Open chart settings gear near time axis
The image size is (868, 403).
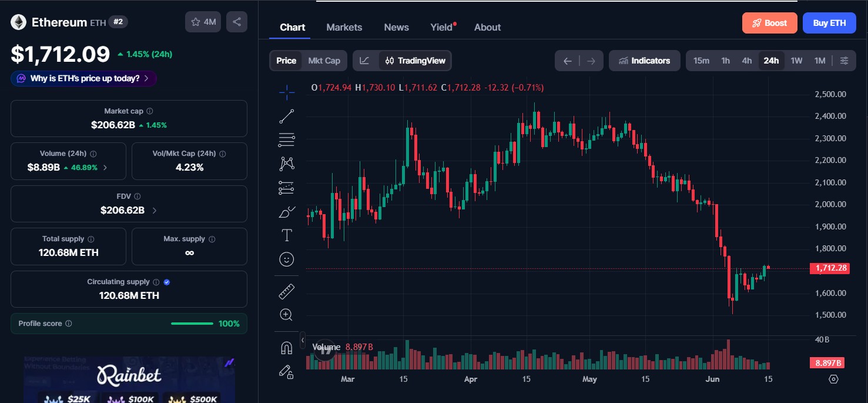[833, 379]
